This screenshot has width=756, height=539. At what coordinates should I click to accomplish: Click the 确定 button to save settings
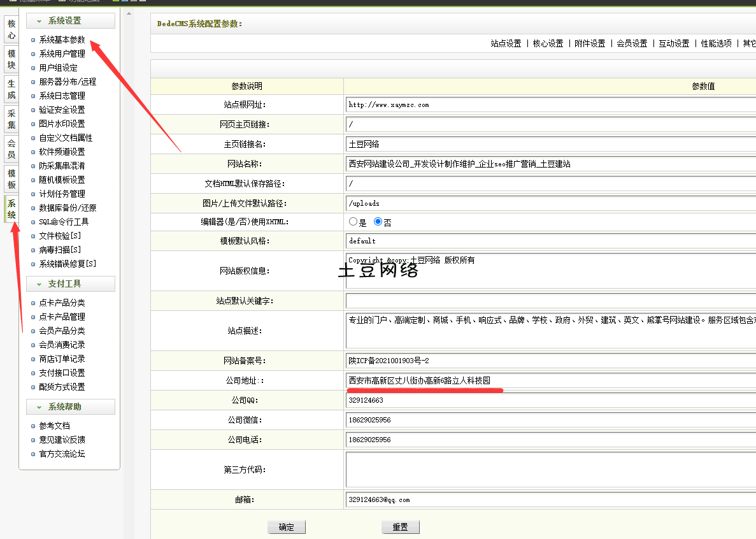pyautogui.click(x=286, y=526)
